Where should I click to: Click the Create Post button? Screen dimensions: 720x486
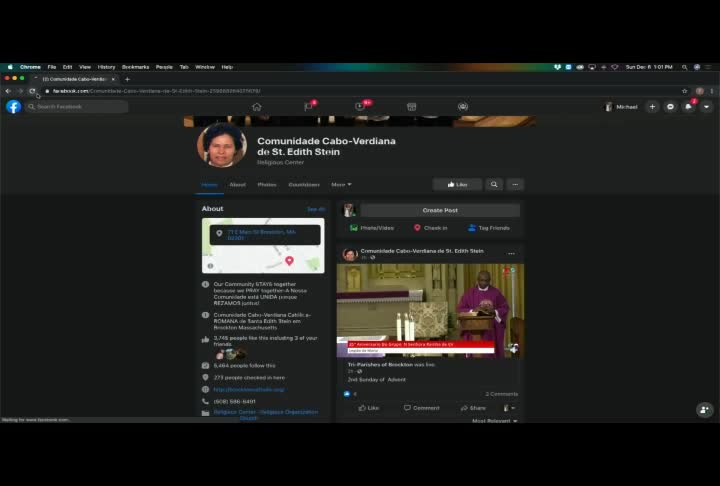click(x=440, y=210)
